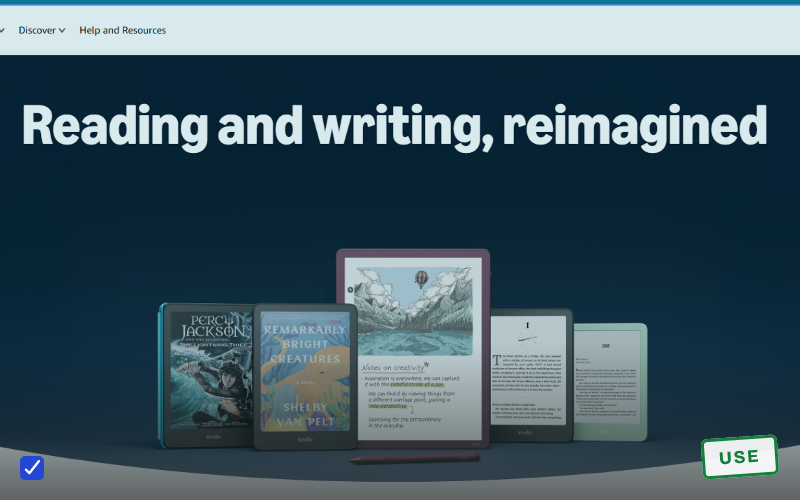The image size is (800, 500).
Task: Select the green Kindle device
Action: (x=610, y=382)
